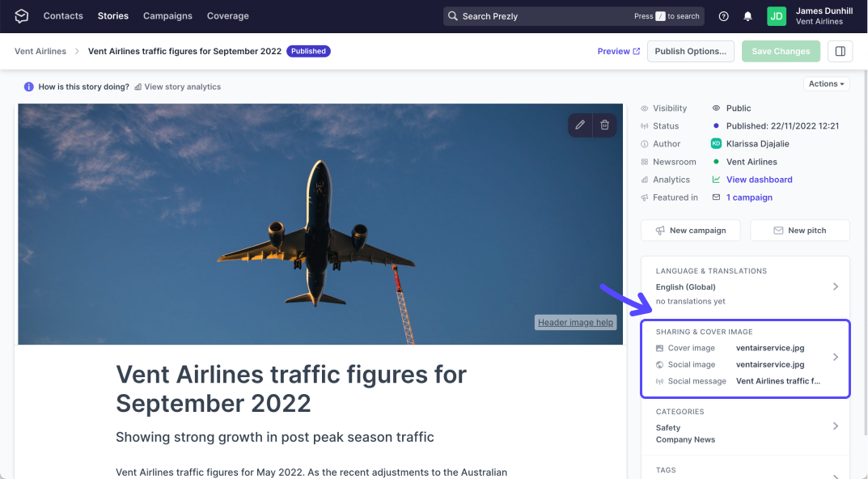Image resolution: width=868 pixels, height=479 pixels.
Task: Click the Prezly logo icon
Action: (x=22, y=16)
